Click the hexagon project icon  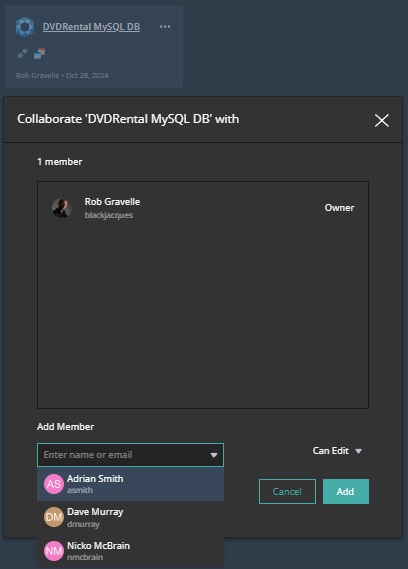25,27
